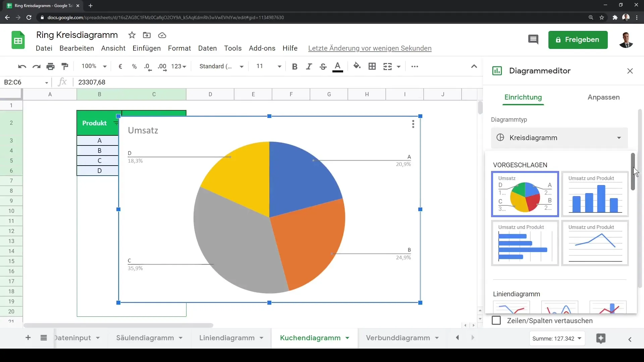Open the Datei menu
The image size is (644, 362).
point(44,48)
